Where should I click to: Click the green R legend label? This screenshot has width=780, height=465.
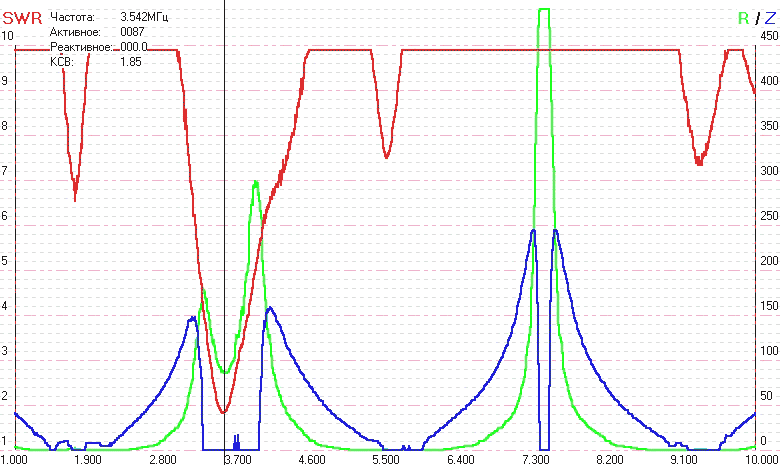point(743,18)
